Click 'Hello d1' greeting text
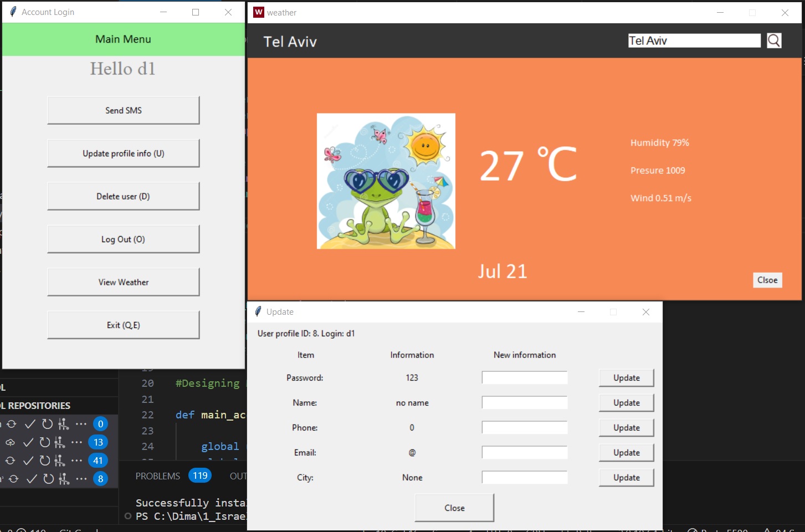Screen dimensions: 805x532 (123, 69)
